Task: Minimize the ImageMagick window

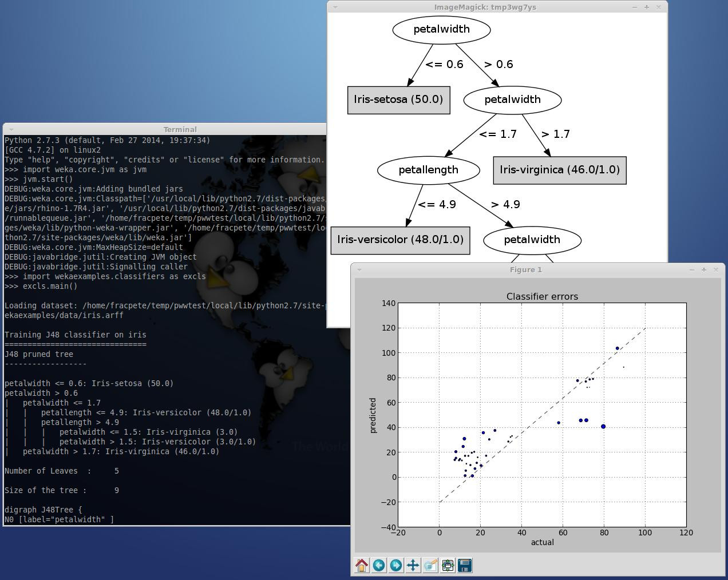Action: (635, 7)
